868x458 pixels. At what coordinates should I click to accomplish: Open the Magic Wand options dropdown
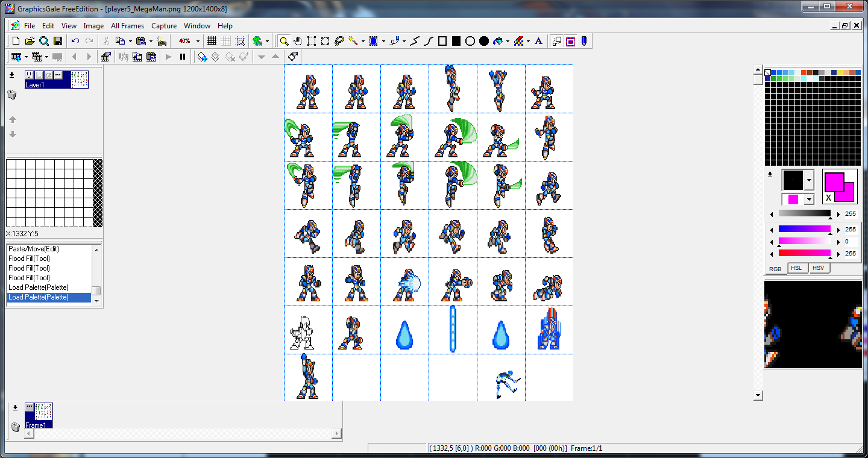(363, 41)
